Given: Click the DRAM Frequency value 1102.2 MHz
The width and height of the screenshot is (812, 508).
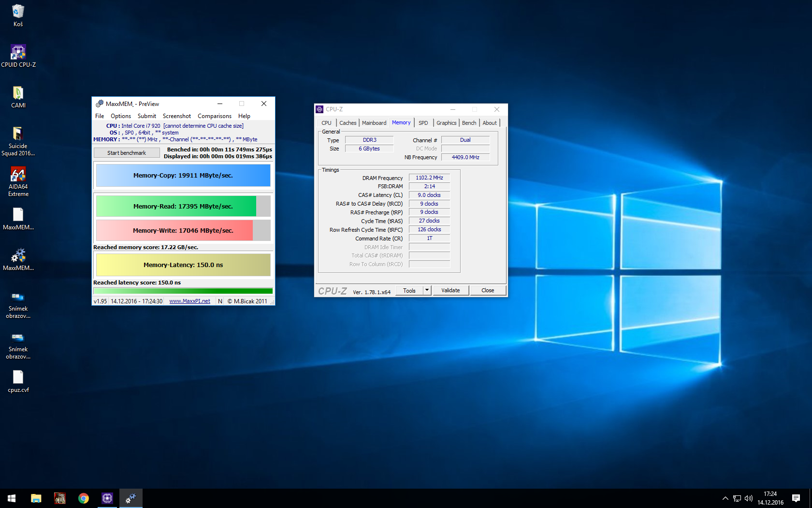Looking at the screenshot, I should (x=429, y=178).
